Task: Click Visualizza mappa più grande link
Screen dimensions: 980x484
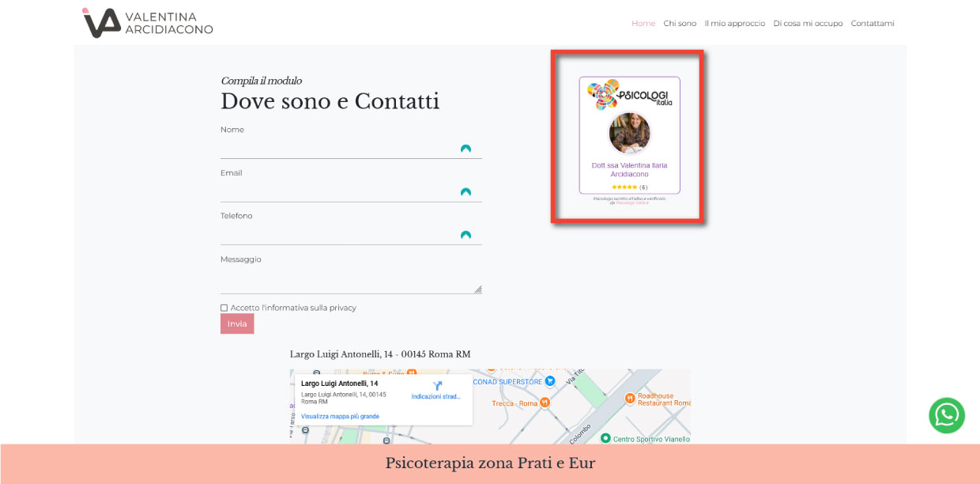Action: (x=340, y=416)
